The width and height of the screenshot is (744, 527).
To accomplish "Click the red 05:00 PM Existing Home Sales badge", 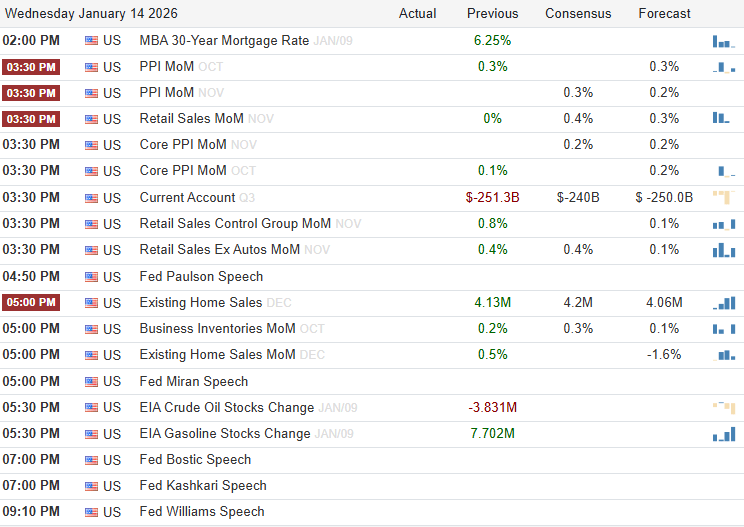I will (x=31, y=303).
